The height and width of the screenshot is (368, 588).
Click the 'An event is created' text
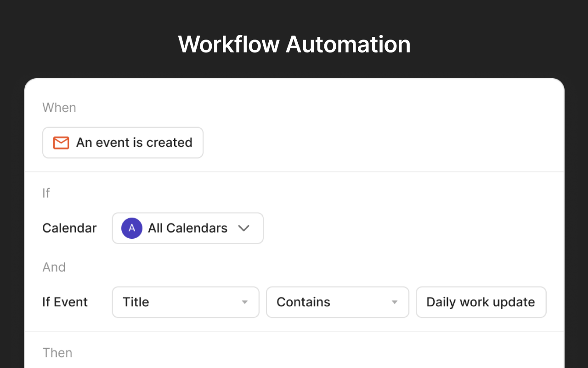tap(134, 143)
